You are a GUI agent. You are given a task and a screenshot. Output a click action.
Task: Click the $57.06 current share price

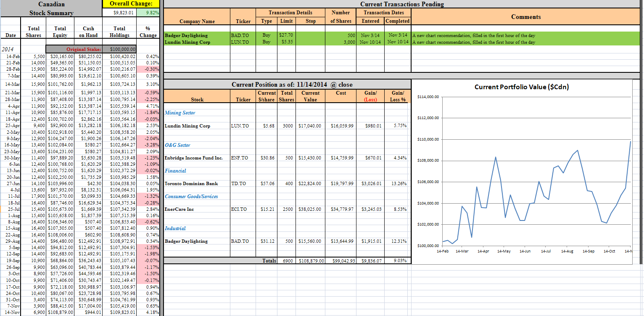[x=267, y=183]
